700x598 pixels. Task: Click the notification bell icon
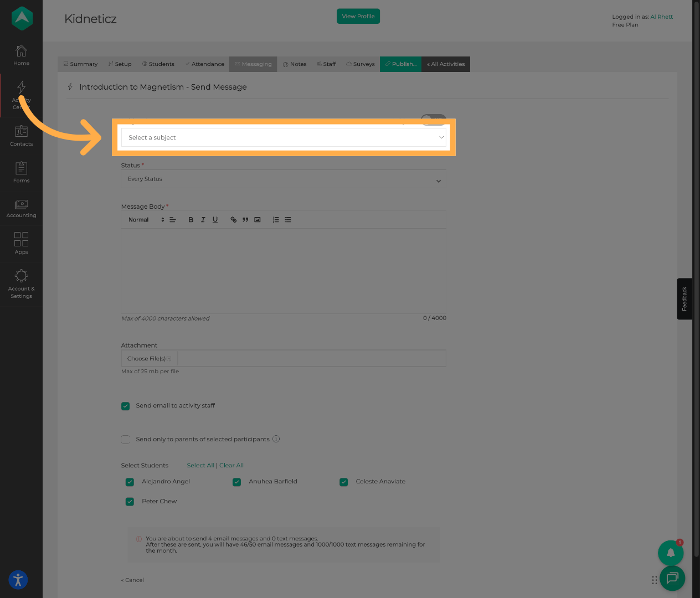point(671,553)
